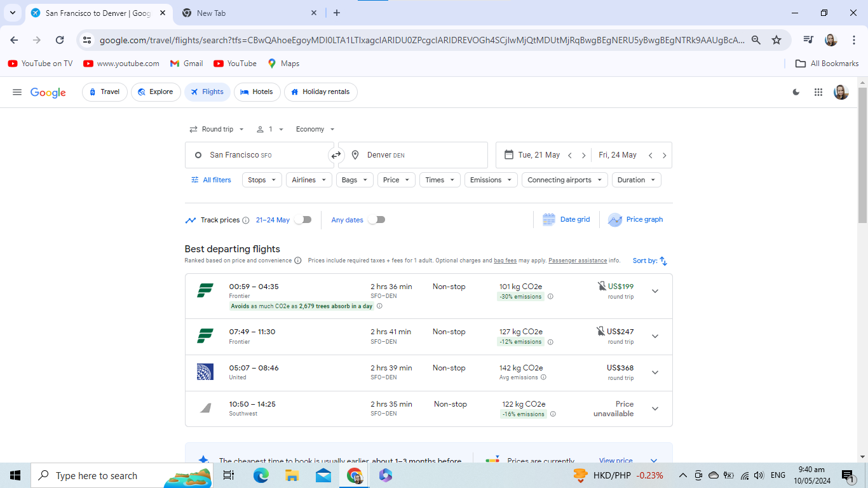Show emissions info for the 127 kg flight

(x=550, y=342)
